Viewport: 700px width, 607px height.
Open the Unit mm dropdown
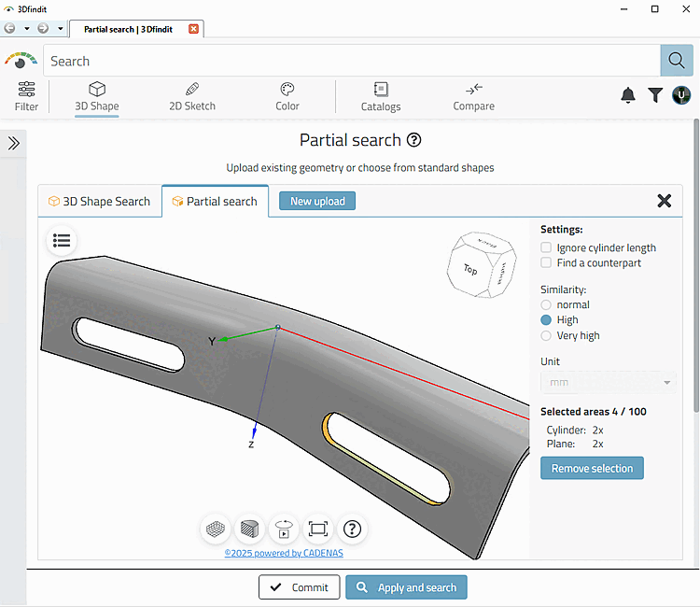608,382
